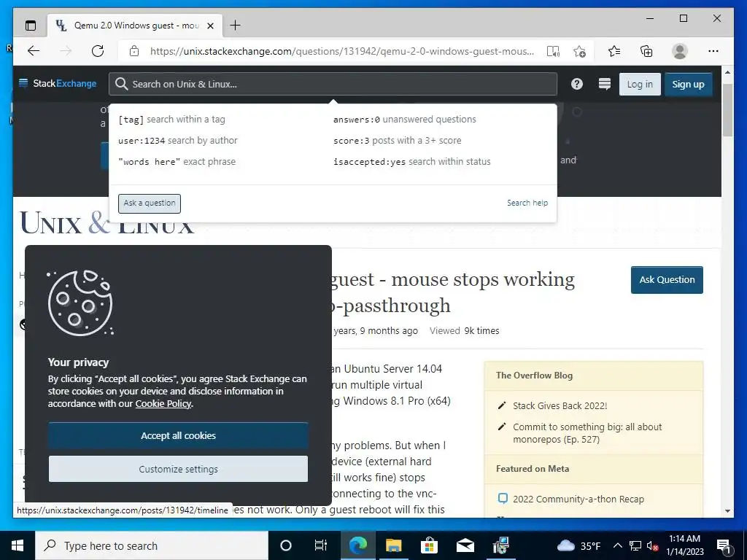Click the Search on Unix & Linux field
The width and height of the screenshot is (747, 560).
[x=333, y=85]
